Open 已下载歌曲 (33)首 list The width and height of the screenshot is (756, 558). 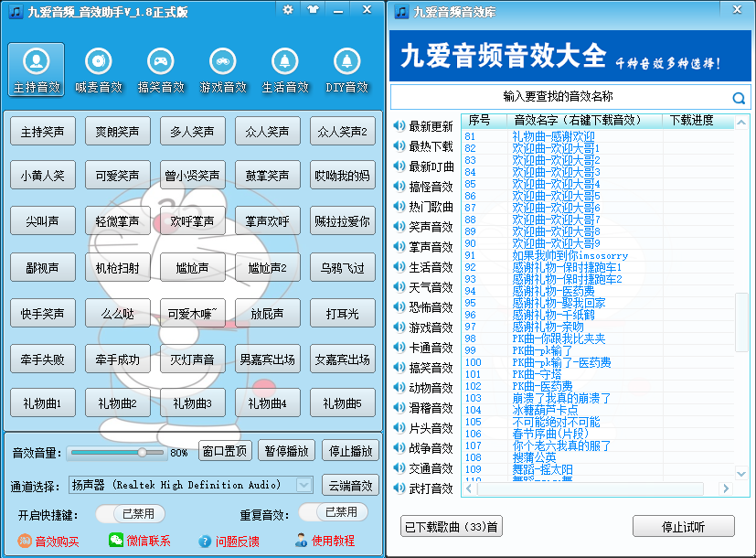coord(452,527)
